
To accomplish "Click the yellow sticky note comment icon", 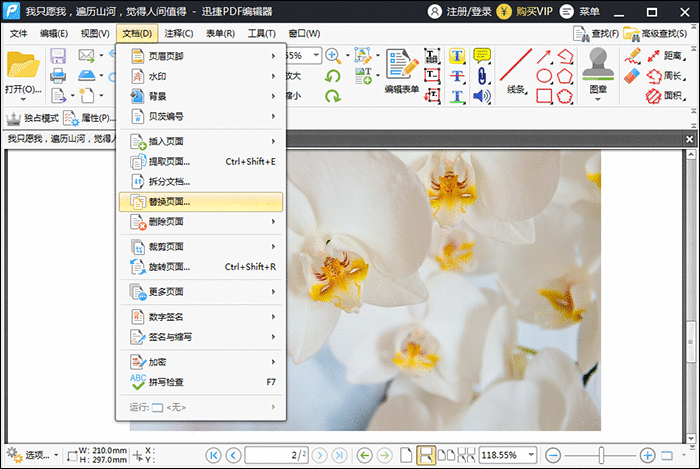I will click(481, 56).
